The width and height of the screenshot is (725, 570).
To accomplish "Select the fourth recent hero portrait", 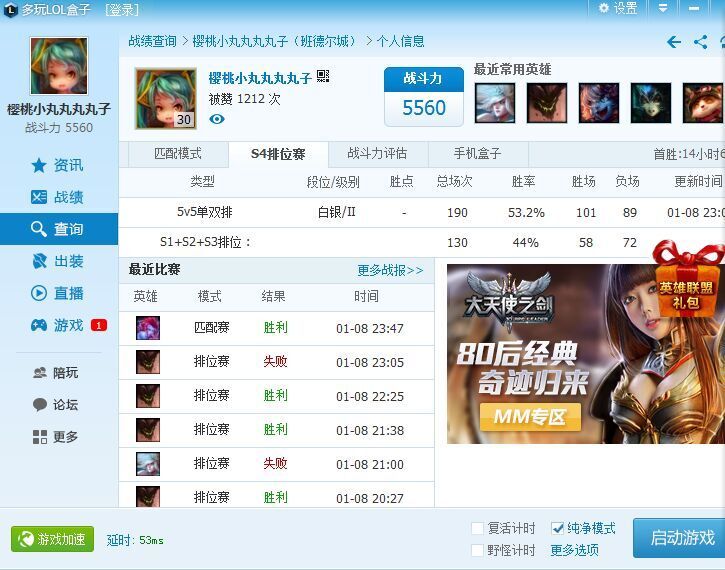I will tap(651, 103).
